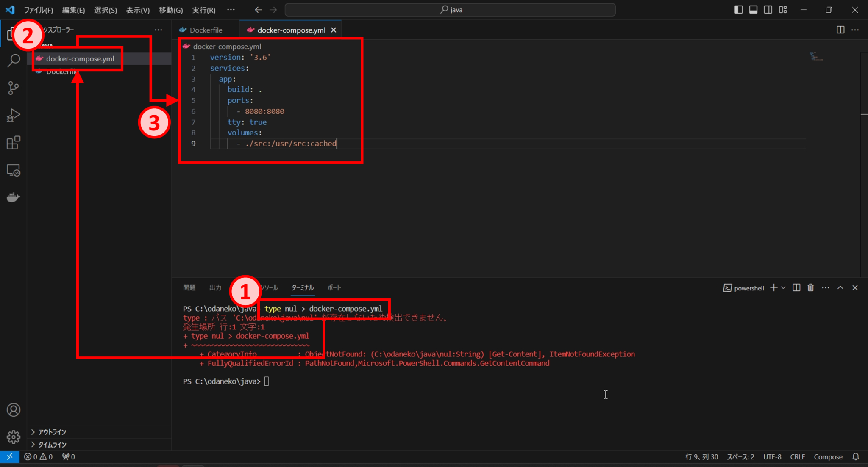Split the terminal pane
Screen dimensions: 868x467
[x=796, y=287]
